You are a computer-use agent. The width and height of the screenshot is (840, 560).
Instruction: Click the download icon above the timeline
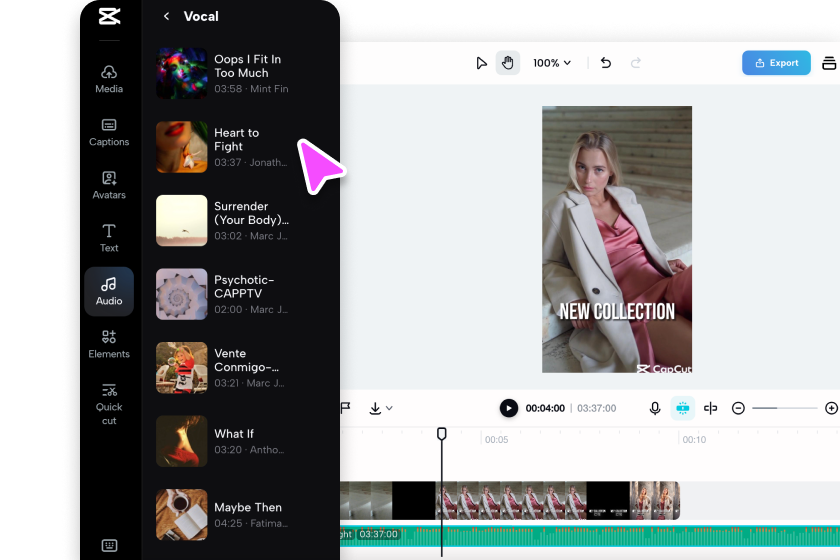(x=375, y=408)
